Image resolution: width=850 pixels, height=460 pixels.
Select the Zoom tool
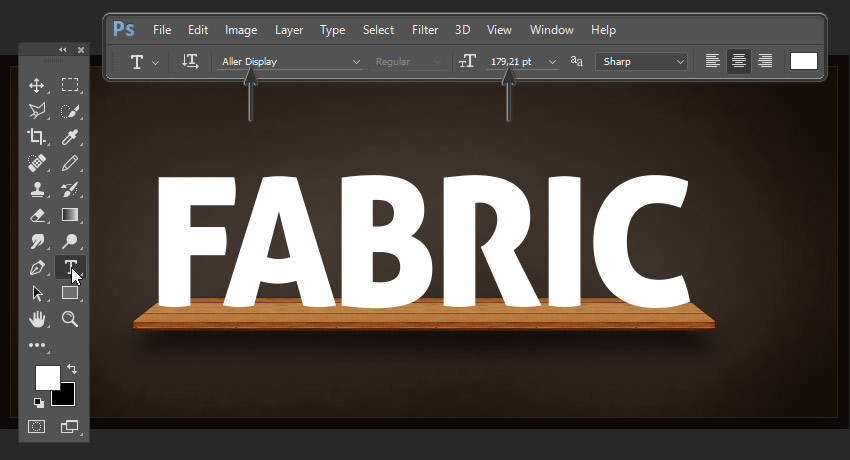point(69,319)
